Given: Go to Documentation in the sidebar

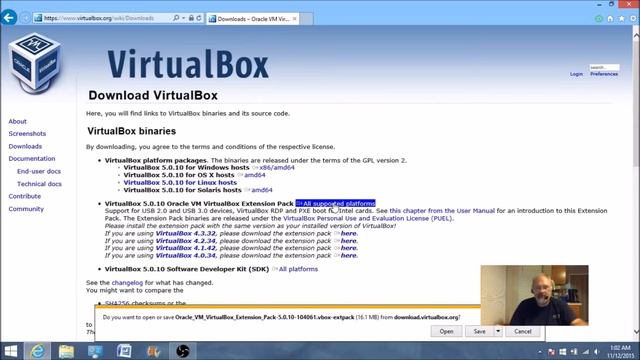Looking at the screenshot, I should tap(32, 158).
